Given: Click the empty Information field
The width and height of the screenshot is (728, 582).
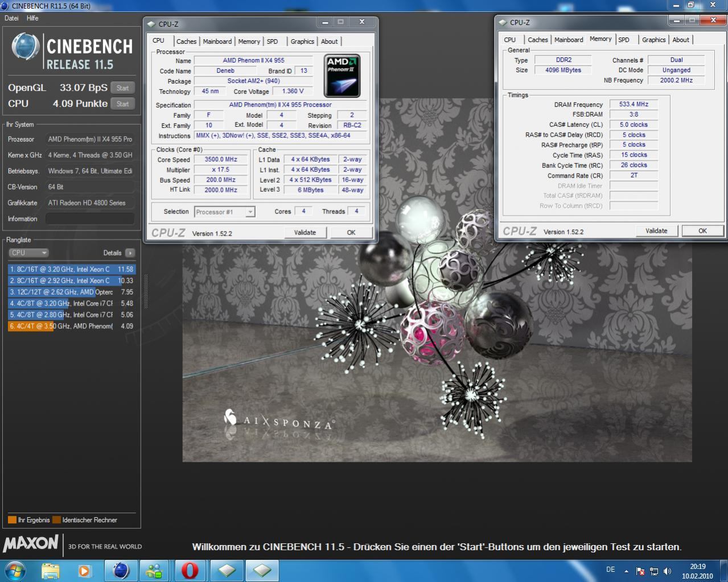Looking at the screenshot, I should [x=90, y=219].
